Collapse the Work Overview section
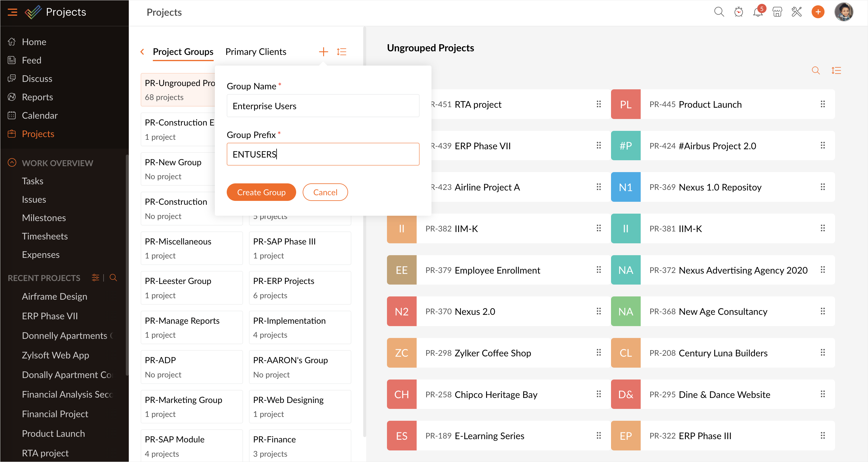 12,163
